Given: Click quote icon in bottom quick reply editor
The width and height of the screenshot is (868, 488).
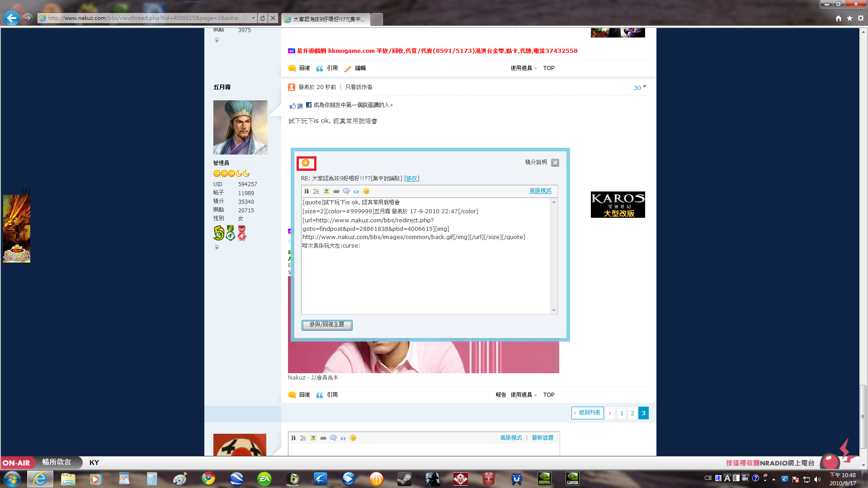Looking at the screenshot, I should point(333,438).
